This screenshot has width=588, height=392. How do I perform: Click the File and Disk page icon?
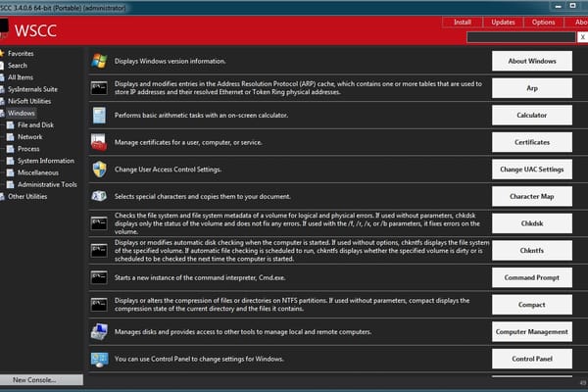11,124
